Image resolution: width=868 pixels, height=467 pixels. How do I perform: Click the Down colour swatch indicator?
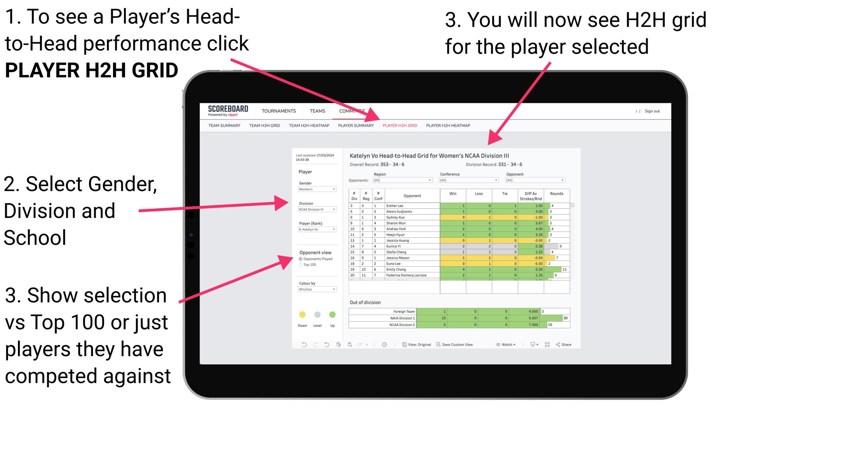pyautogui.click(x=301, y=313)
